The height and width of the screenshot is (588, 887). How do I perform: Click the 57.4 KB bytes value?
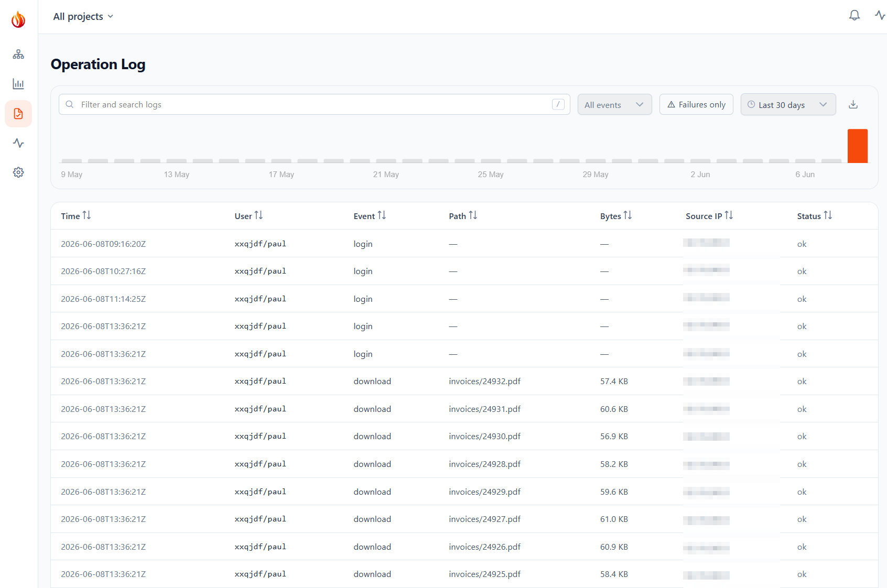(614, 381)
